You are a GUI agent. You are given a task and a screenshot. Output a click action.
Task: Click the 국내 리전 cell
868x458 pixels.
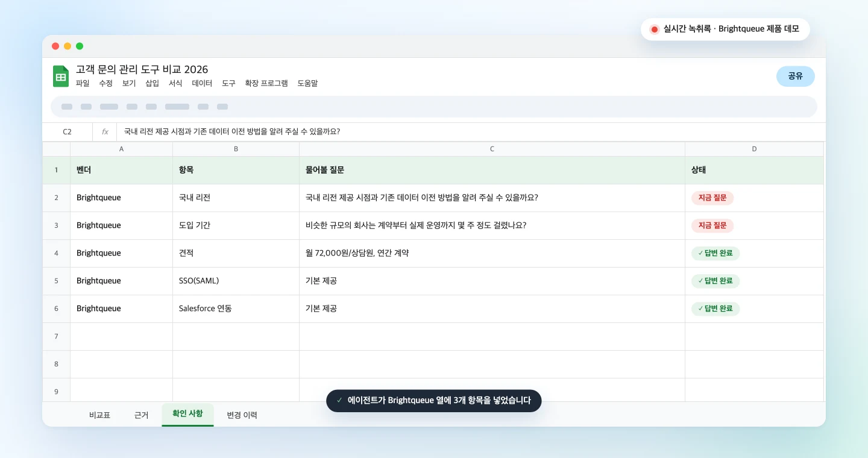(x=236, y=198)
